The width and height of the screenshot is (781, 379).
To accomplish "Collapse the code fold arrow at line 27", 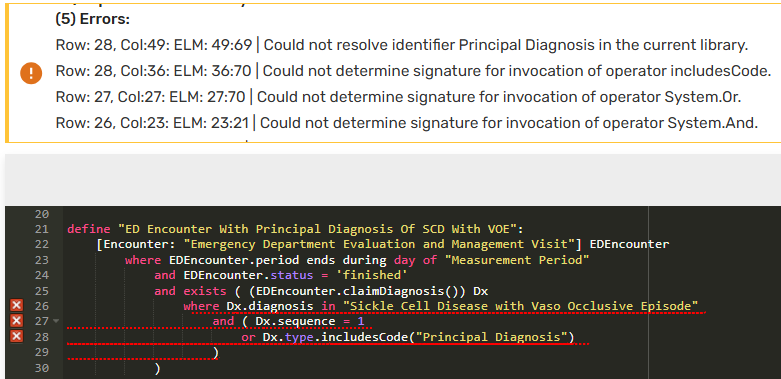I will 56,322.
